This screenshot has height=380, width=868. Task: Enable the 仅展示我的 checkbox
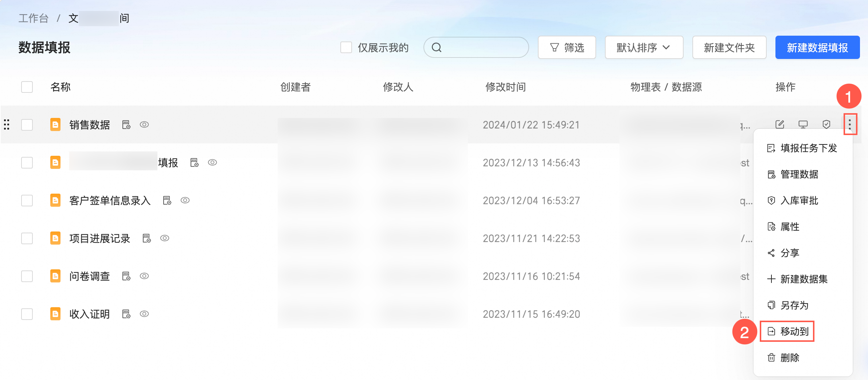point(346,47)
